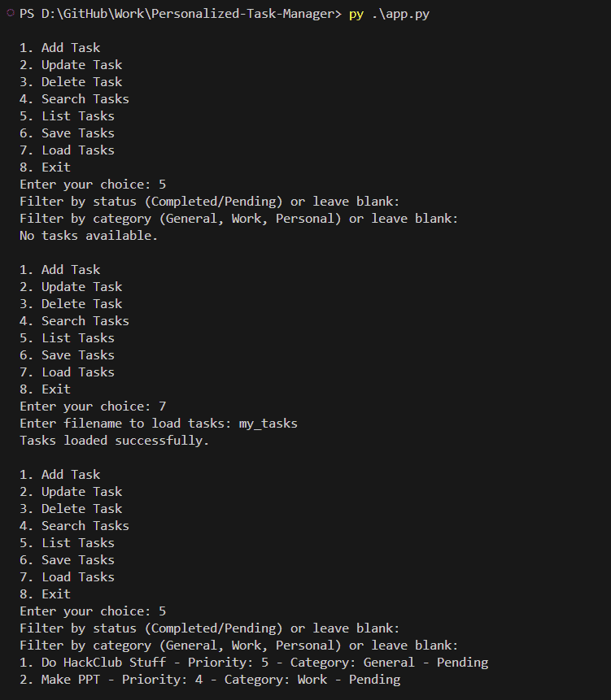Click "1. Add Task" in the topmost menu

(x=59, y=48)
